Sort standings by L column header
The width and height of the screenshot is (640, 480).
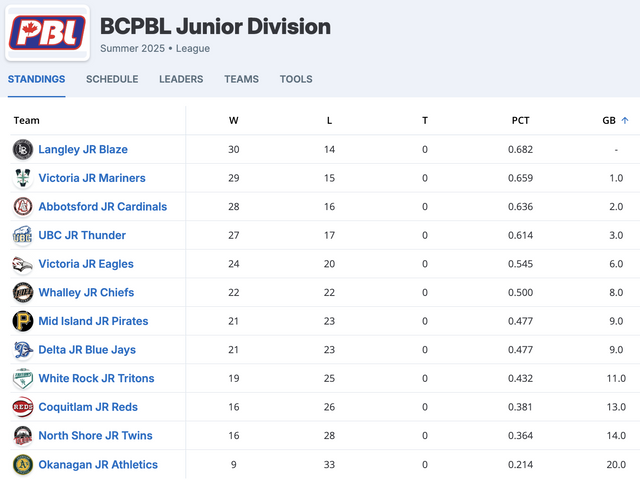[x=329, y=121]
